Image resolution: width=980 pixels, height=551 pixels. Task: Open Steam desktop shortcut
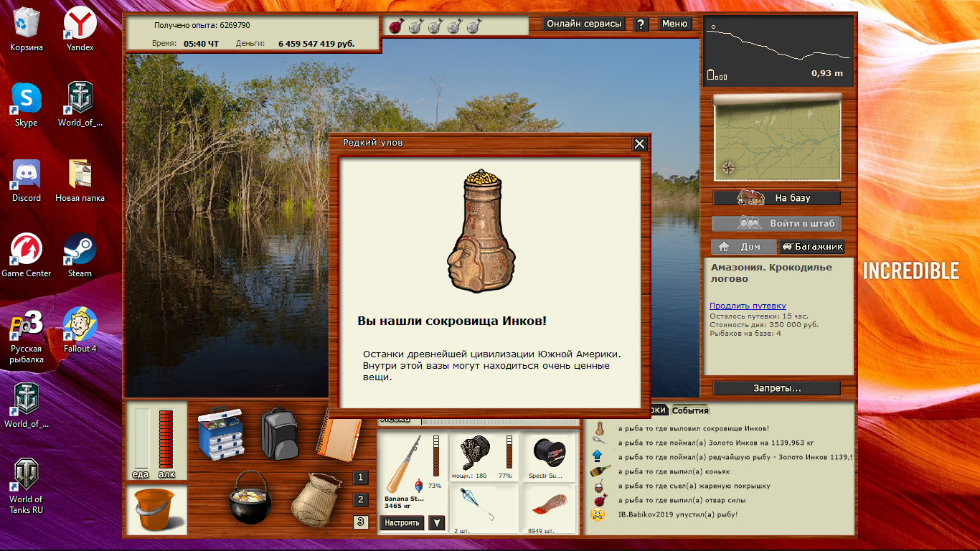(80, 255)
